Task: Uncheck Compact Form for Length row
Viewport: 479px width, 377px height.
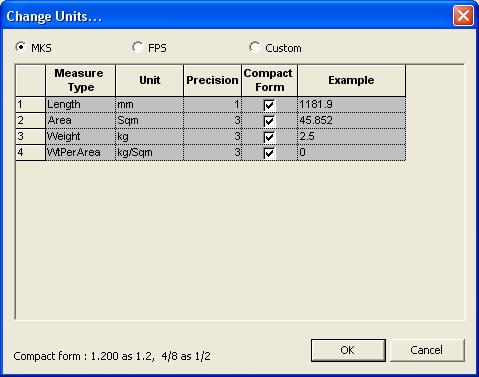Action: pos(269,105)
